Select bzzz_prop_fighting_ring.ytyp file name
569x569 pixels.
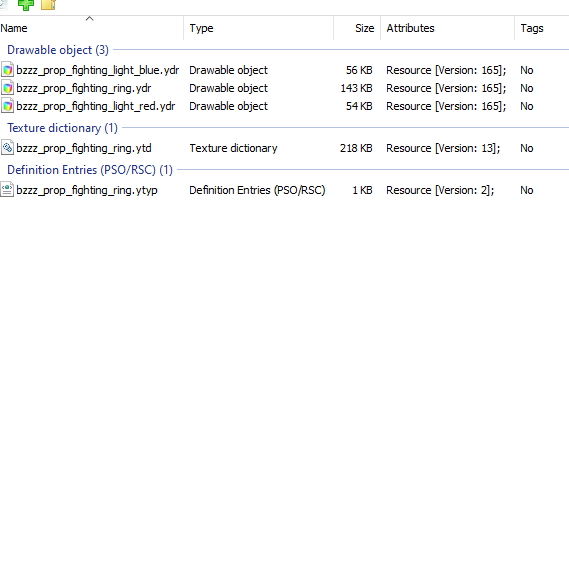click(x=87, y=190)
